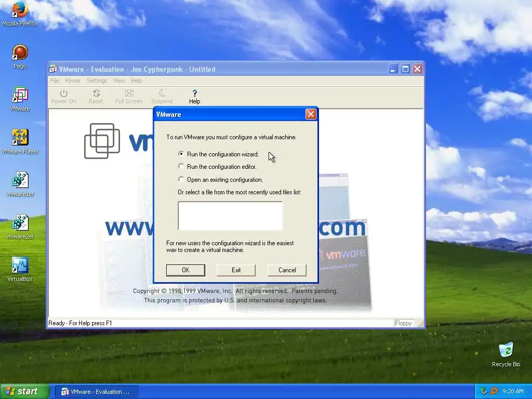Screen dimensions: 532x399
Task: Select the VMware Player desktop shortcut
Action: [20, 141]
